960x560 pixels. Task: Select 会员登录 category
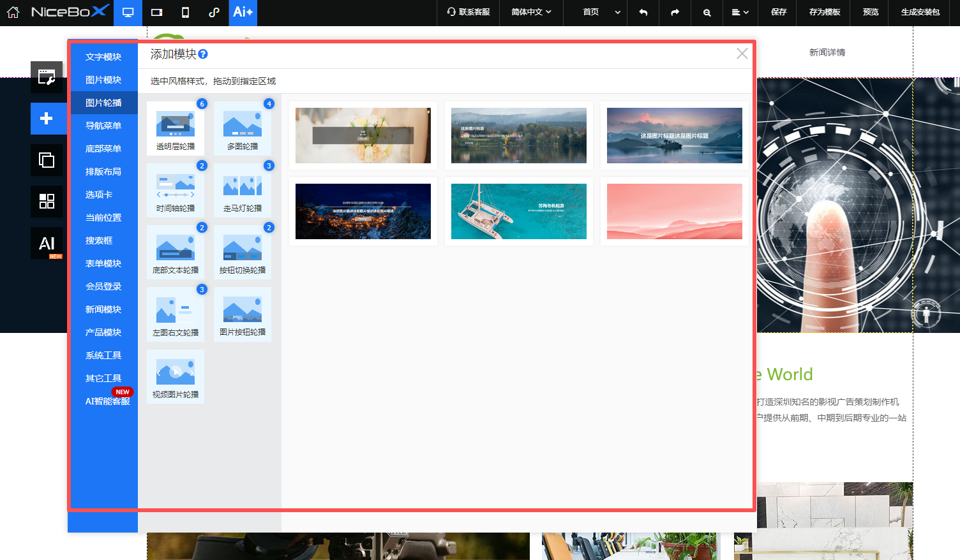click(x=103, y=286)
